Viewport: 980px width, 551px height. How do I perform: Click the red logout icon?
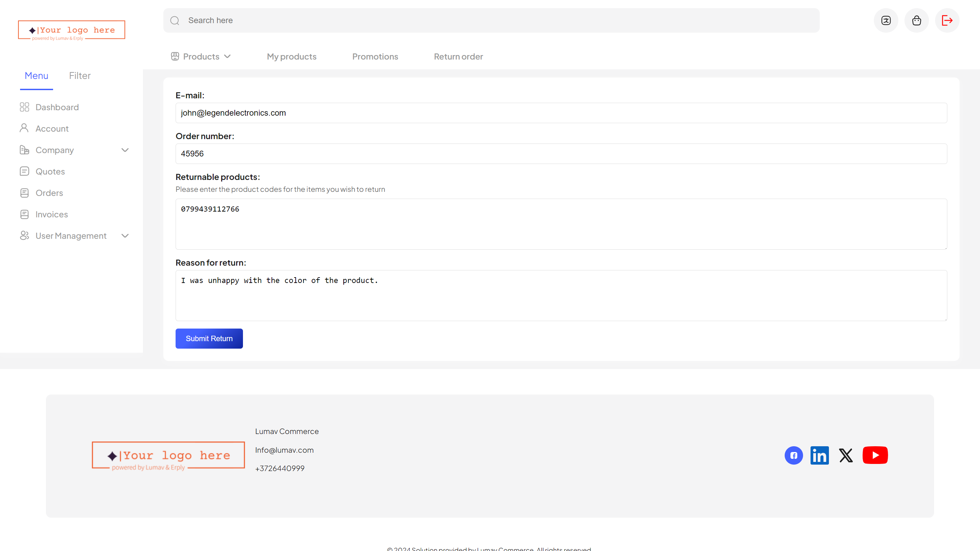[x=947, y=20]
